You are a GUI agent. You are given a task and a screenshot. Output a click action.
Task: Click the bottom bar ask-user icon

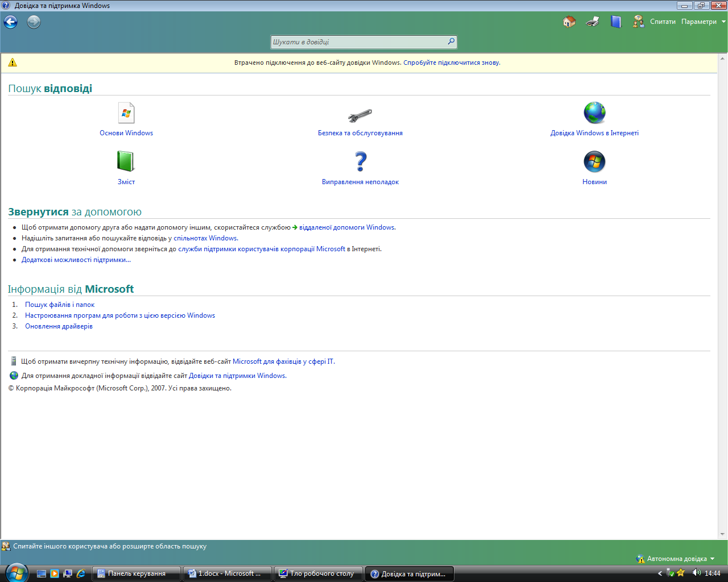(x=6, y=546)
